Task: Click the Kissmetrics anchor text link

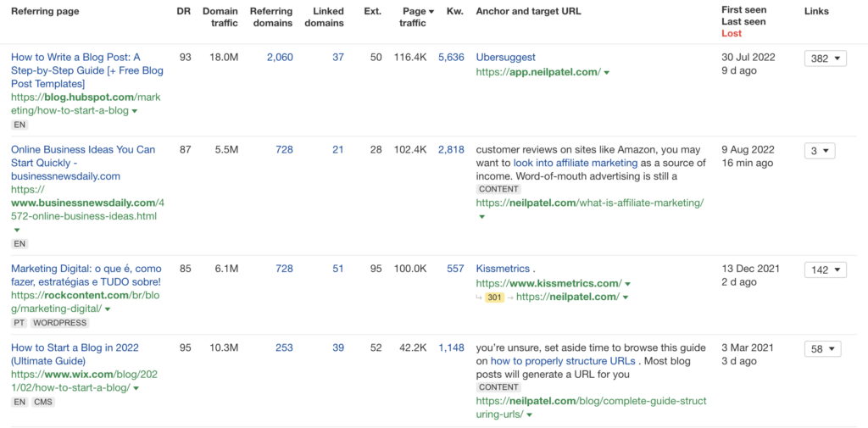Action: tap(502, 269)
